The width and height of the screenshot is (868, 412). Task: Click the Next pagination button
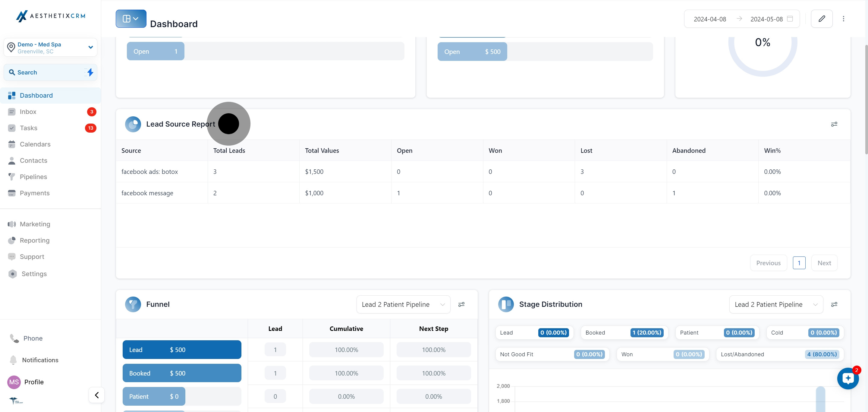coord(824,263)
